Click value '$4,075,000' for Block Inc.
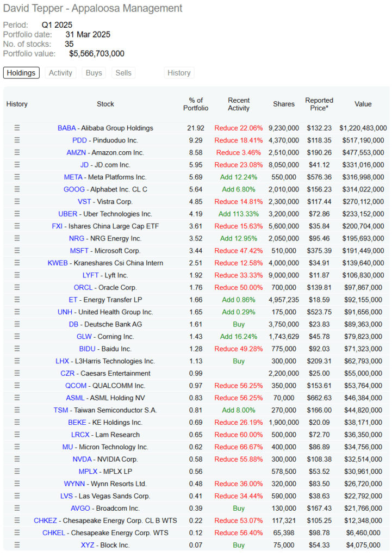This screenshot has height=557, width=392. [363, 545]
